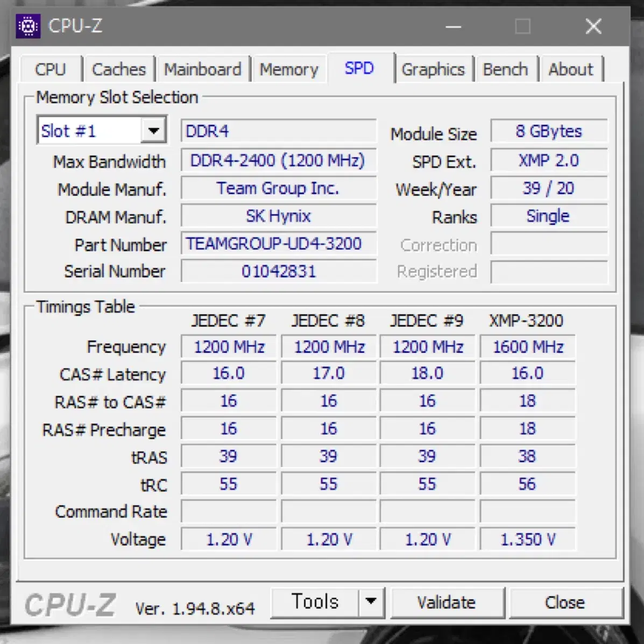Switch to the CPU tab
Screen dimensions: 644x644
click(x=50, y=69)
